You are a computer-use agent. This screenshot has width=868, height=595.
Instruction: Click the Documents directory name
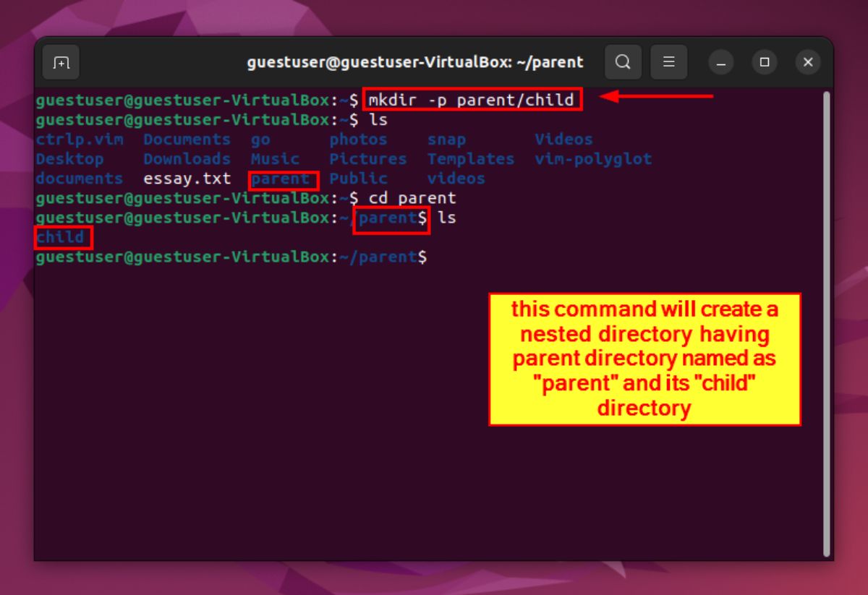[x=187, y=139]
